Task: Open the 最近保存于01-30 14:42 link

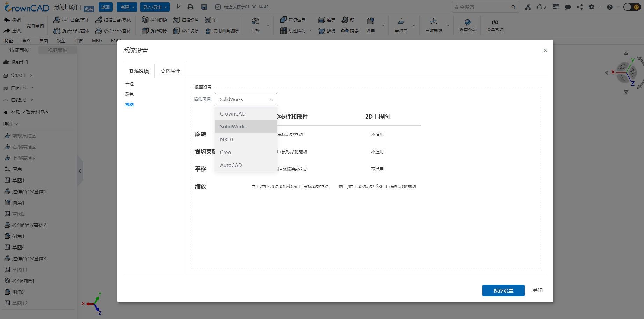Action: 246,7
